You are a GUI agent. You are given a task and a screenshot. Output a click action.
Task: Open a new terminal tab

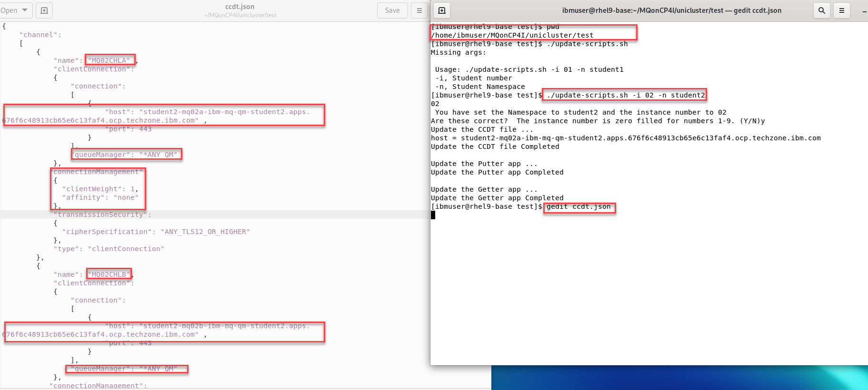[x=442, y=10]
